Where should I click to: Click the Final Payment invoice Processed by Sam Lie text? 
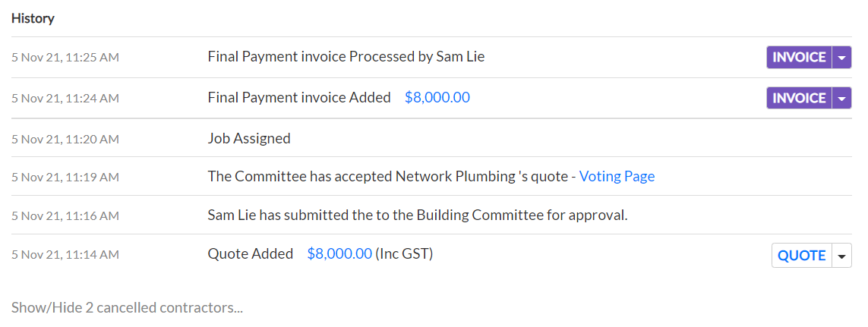[x=346, y=57]
